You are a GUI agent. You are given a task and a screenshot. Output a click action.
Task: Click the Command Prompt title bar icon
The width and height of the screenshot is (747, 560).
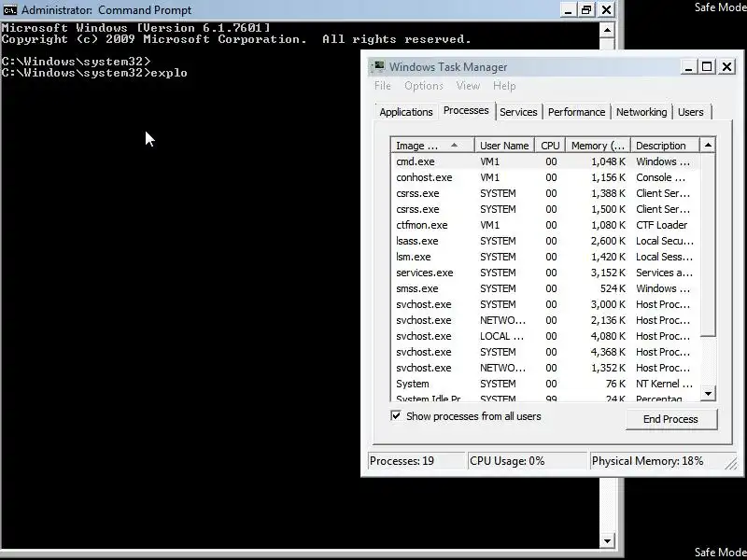pos(9,9)
